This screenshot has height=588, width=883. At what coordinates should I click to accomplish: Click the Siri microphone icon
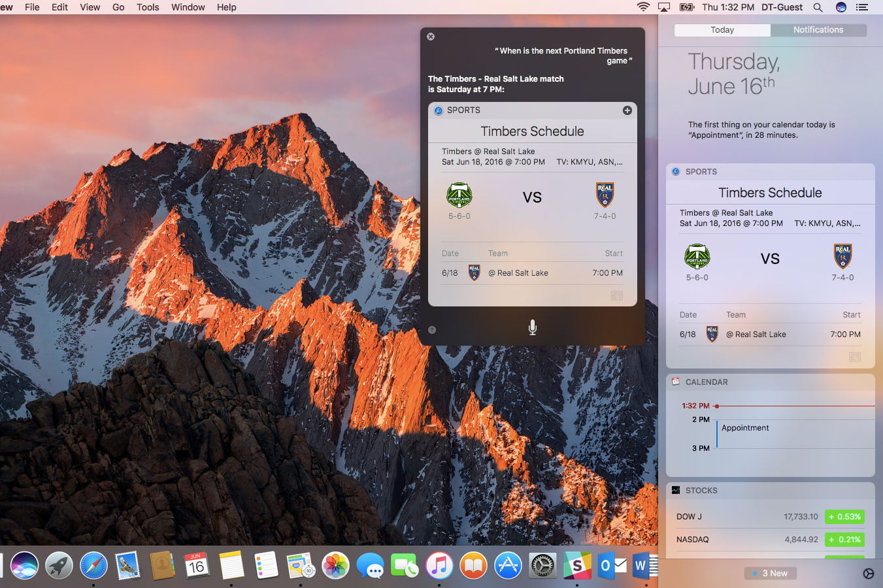(532, 327)
